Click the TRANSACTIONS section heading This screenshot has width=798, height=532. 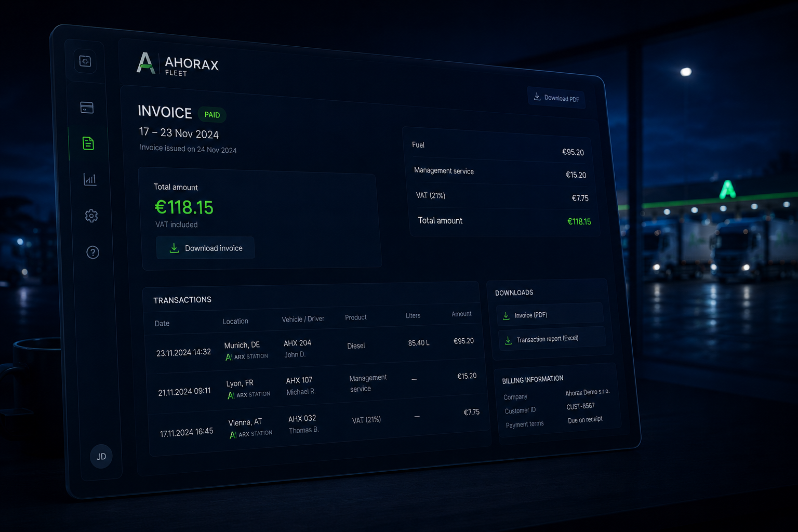click(x=182, y=300)
